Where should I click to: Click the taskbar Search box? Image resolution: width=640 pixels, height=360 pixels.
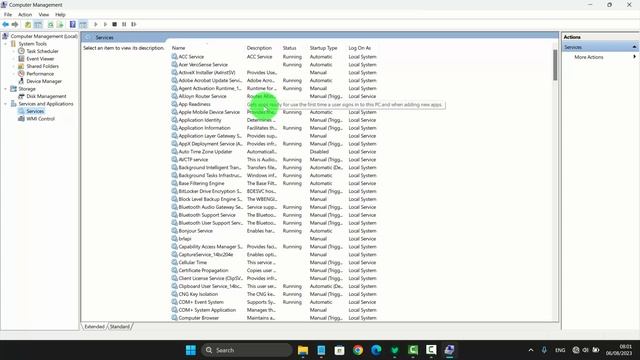(247, 350)
